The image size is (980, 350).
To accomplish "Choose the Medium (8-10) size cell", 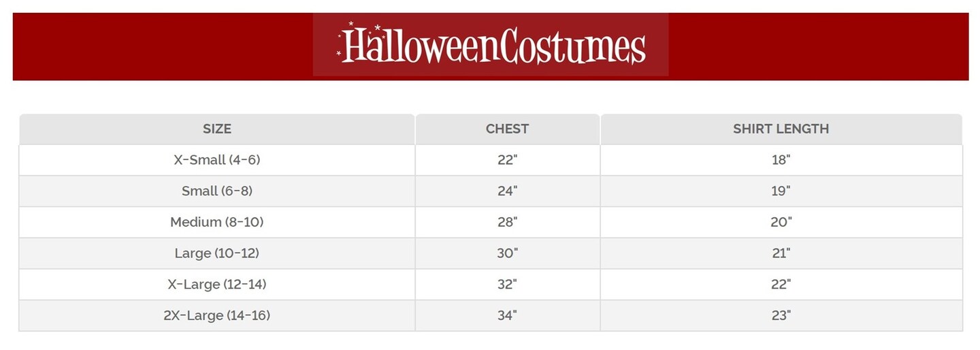I will coord(217,222).
